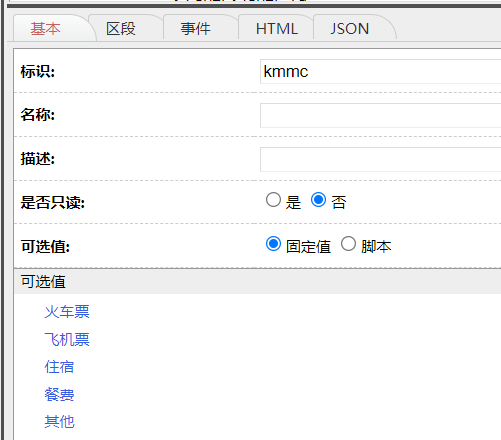
Task: Choose 固定值 radio for 可选值
Action: pos(273,244)
